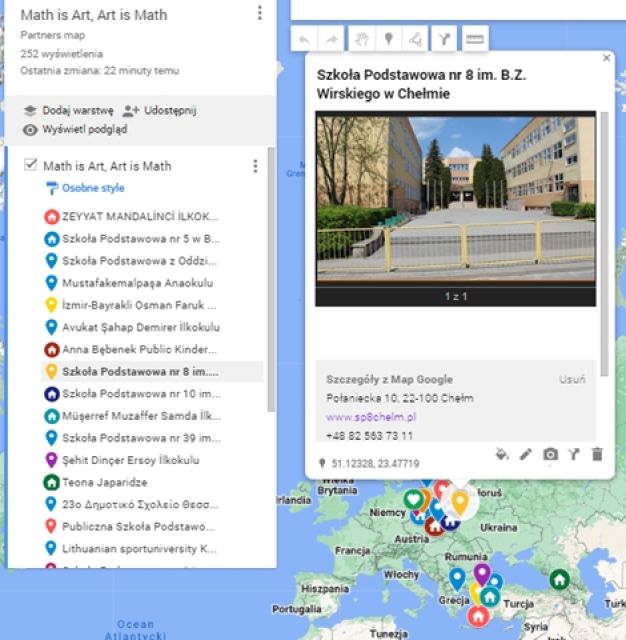
Task: Open map options three-dot menu by title
Action: [x=260, y=13]
